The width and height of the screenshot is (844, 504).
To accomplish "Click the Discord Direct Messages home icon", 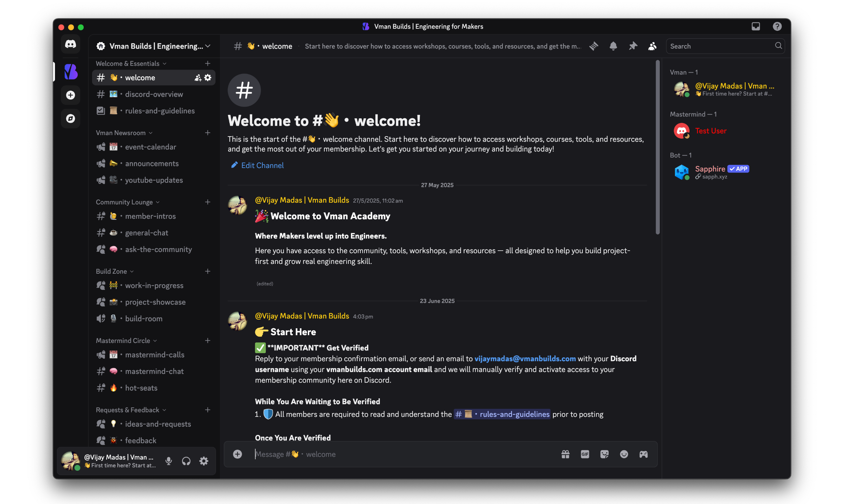I will (x=70, y=44).
